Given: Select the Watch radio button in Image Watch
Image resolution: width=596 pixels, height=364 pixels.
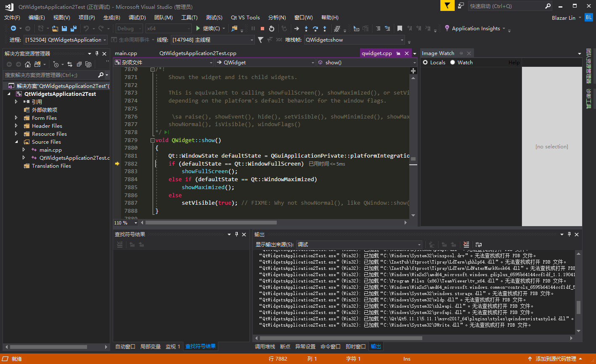Looking at the screenshot, I should (453, 62).
